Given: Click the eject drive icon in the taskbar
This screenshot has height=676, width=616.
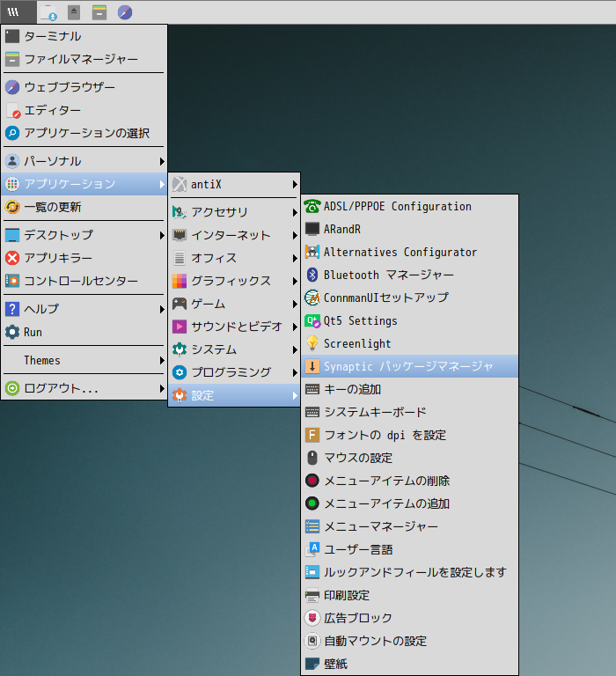Looking at the screenshot, I should pyautogui.click(x=74, y=12).
